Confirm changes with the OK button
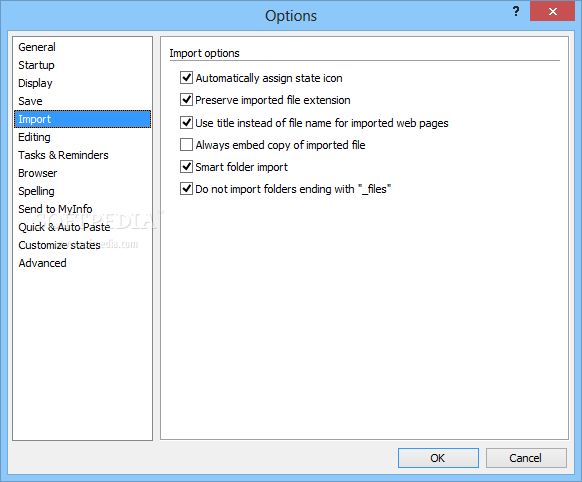 (438, 458)
